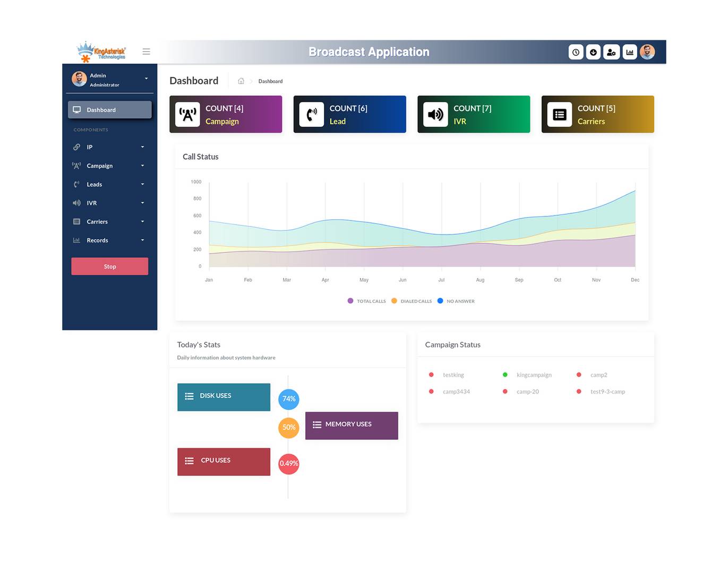Click the download arrow icon in header
The image size is (728, 573).
click(x=593, y=52)
